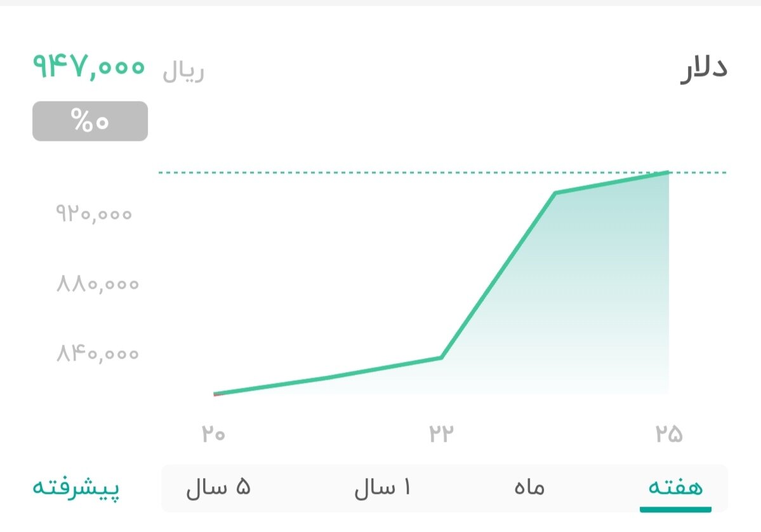This screenshot has width=761, height=532.
Task: Switch to the هفته (week) tab
Action: (x=675, y=488)
